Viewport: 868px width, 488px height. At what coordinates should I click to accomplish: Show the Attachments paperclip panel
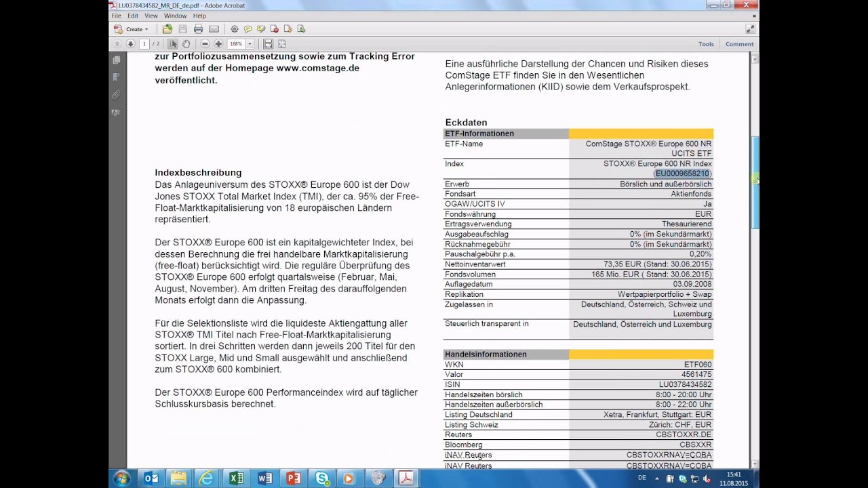point(116,95)
